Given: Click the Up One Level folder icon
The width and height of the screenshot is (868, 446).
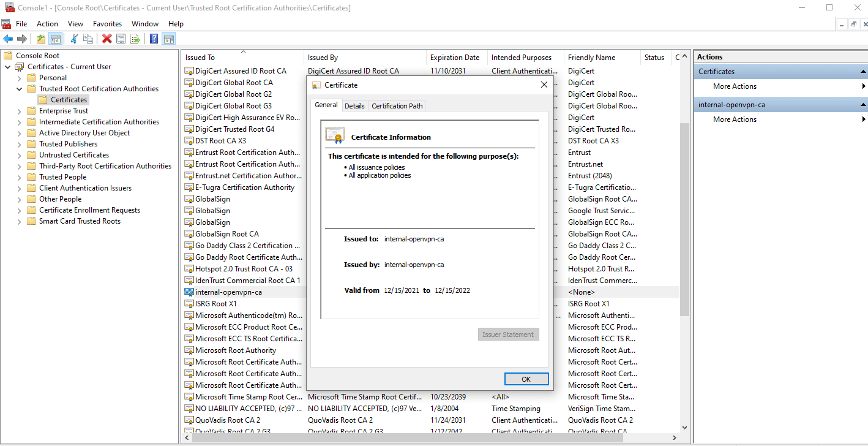Looking at the screenshot, I should tap(41, 39).
